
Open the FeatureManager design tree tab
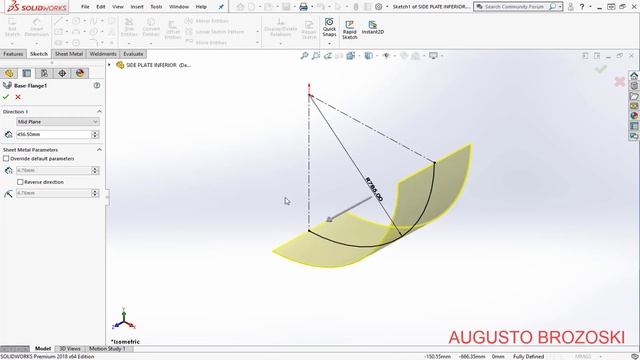[9, 73]
